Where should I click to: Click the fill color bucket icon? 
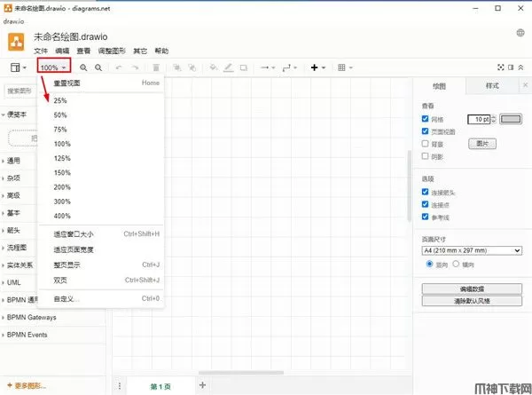(212, 67)
